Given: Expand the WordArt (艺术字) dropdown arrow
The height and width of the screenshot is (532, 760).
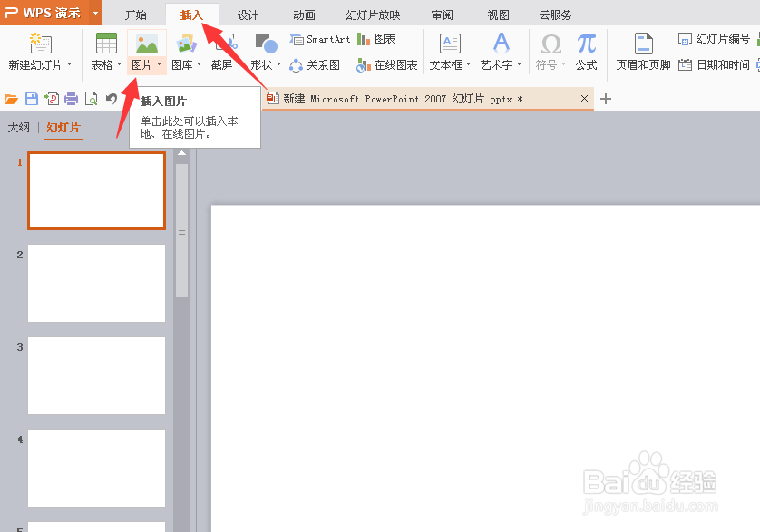Looking at the screenshot, I should pos(519,64).
